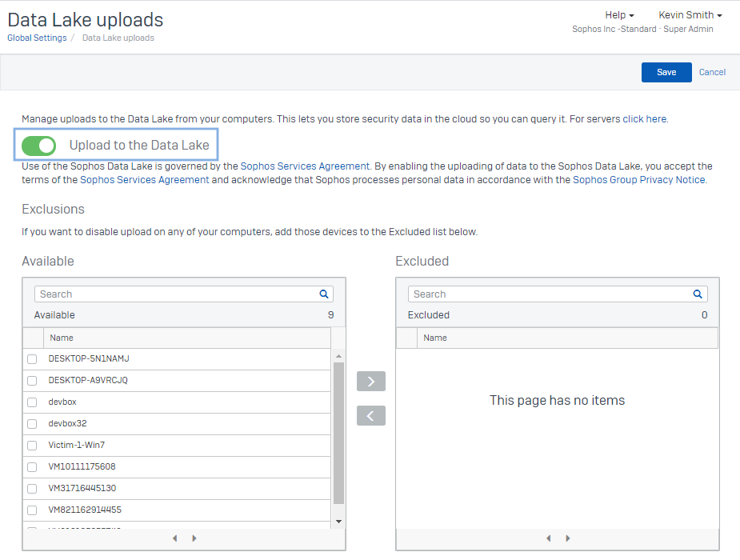Click the right arrow to exclude devices

tap(370, 382)
